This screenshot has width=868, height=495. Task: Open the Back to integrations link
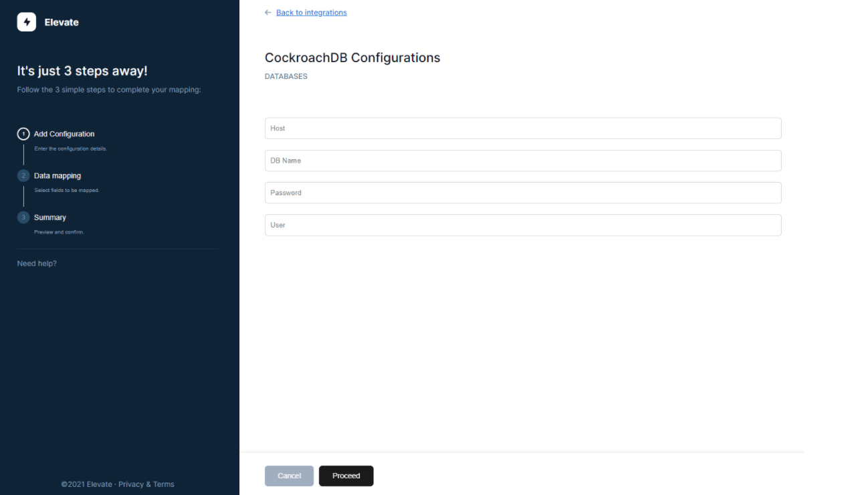pyautogui.click(x=312, y=13)
